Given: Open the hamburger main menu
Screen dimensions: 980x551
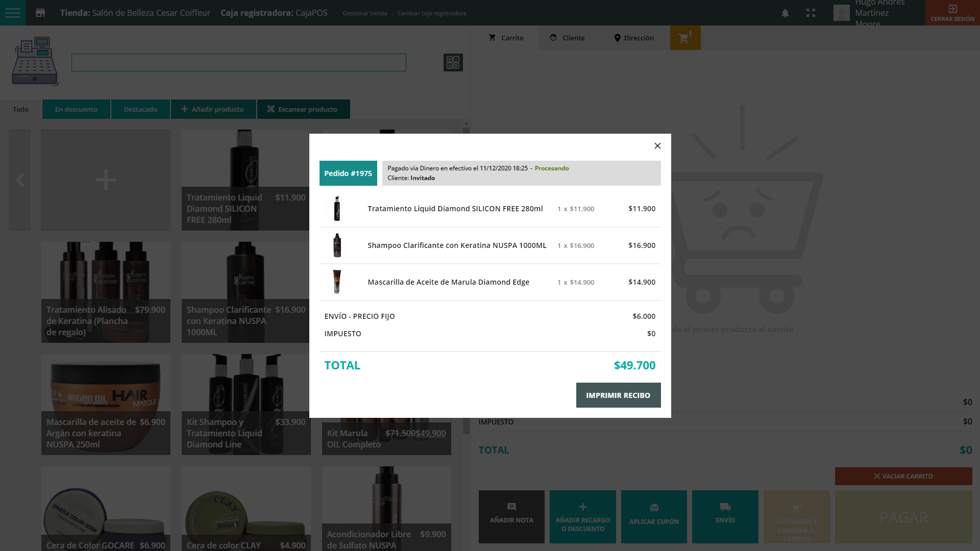Looking at the screenshot, I should click(x=13, y=13).
